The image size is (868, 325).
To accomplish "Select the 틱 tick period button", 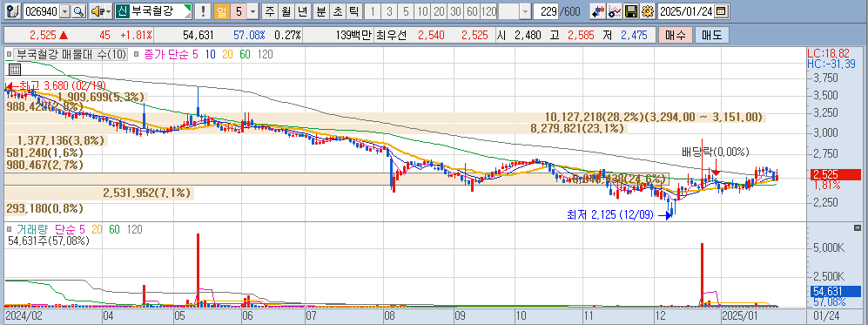I will [x=353, y=11].
